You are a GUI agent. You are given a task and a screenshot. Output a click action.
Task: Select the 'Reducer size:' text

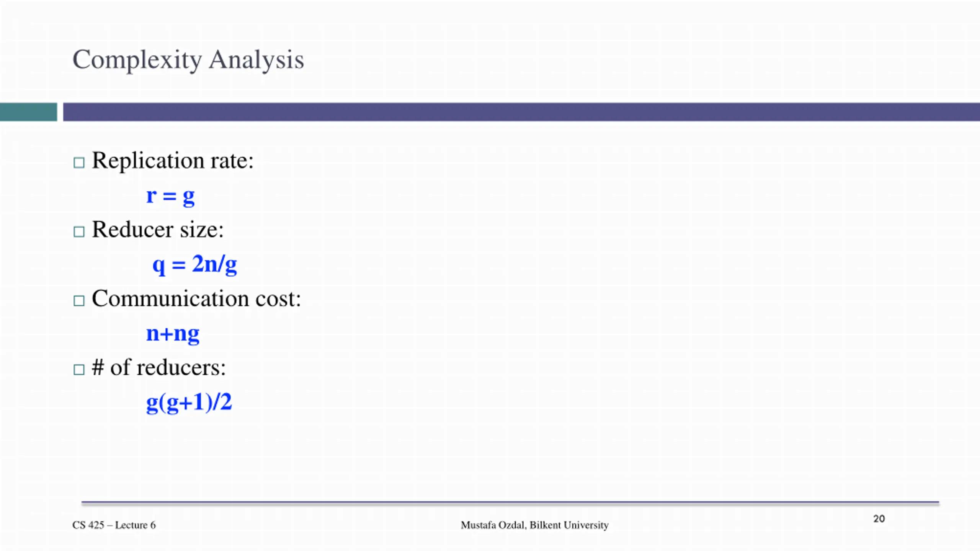(x=158, y=230)
